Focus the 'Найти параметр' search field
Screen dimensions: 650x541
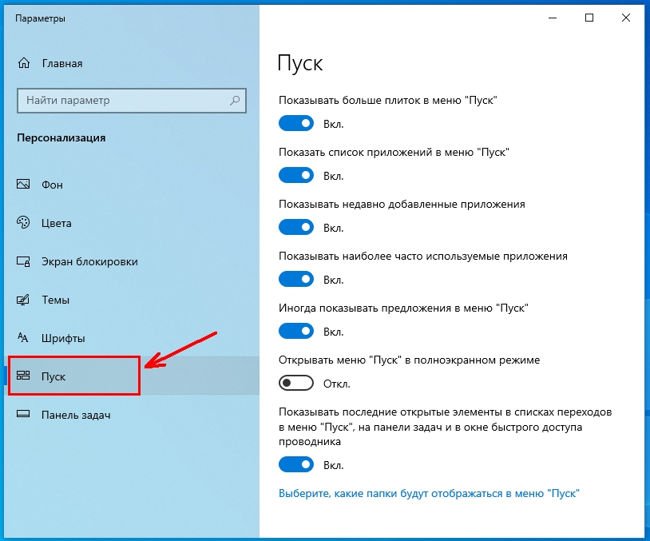pos(132,100)
